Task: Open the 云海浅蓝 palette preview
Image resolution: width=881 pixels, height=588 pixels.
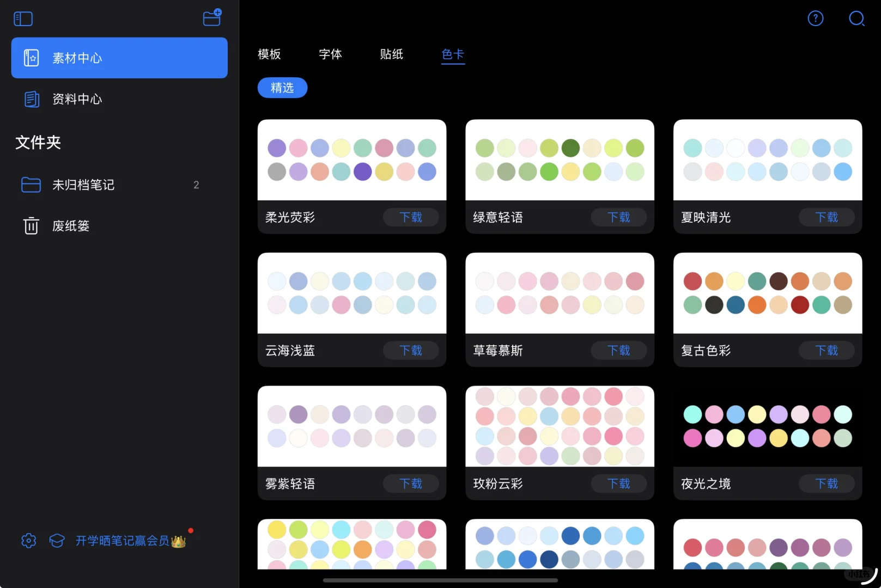Action: [x=352, y=293]
